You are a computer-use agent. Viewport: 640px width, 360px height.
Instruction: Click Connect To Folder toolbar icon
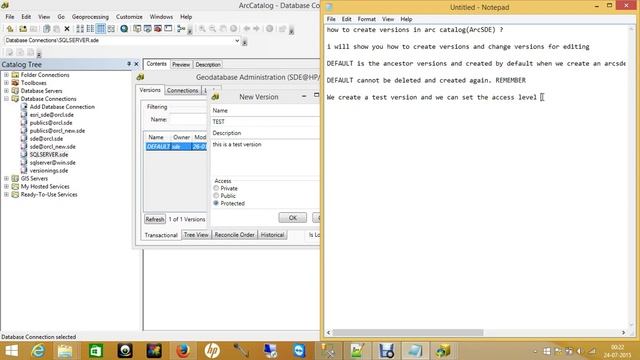click(23, 29)
